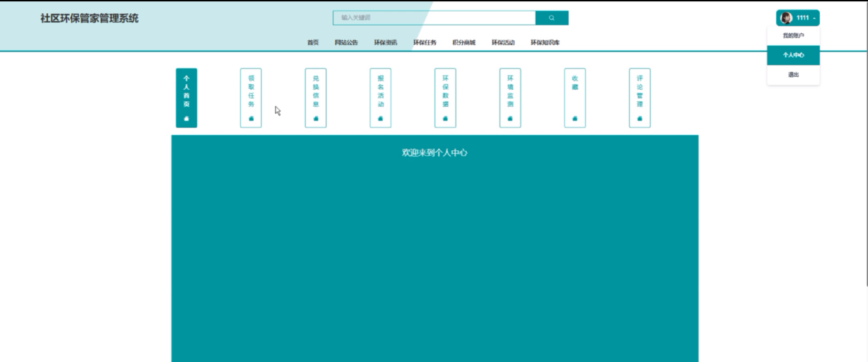Open the 领取任务 vertical tab
This screenshot has width=868, height=362.
(x=251, y=98)
